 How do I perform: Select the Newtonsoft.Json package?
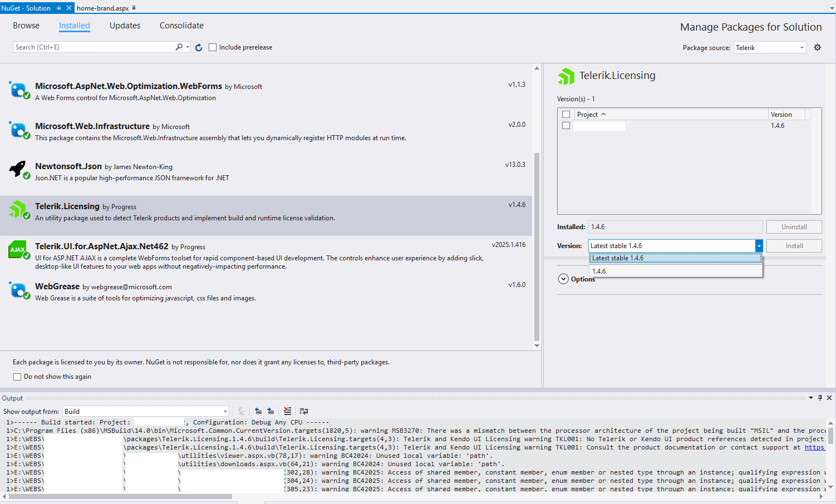point(68,166)
